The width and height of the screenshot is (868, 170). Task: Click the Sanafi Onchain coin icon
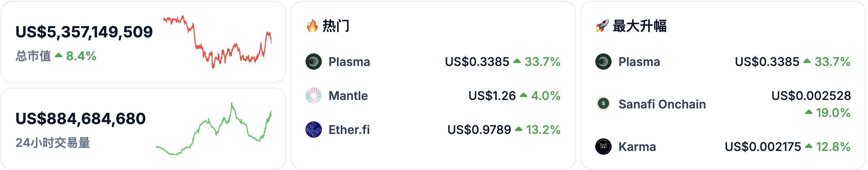(x=603, y=103)
